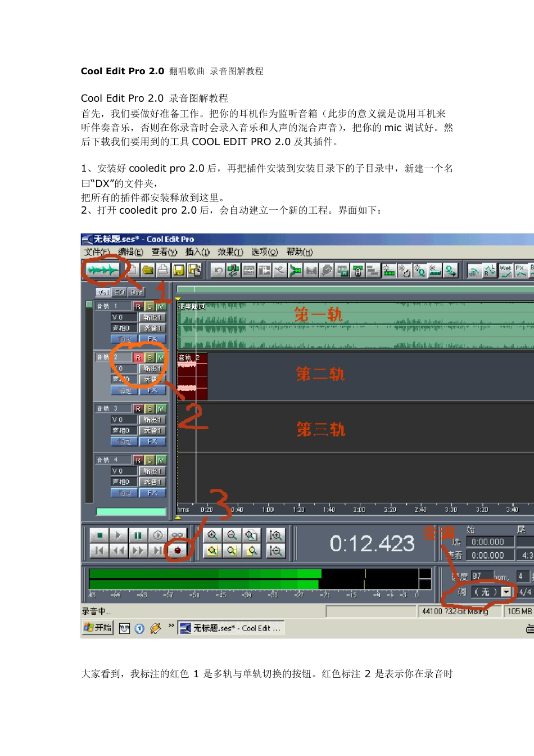
Task: Open the 查看(V) menu
Action: click(x=164, y=252)
